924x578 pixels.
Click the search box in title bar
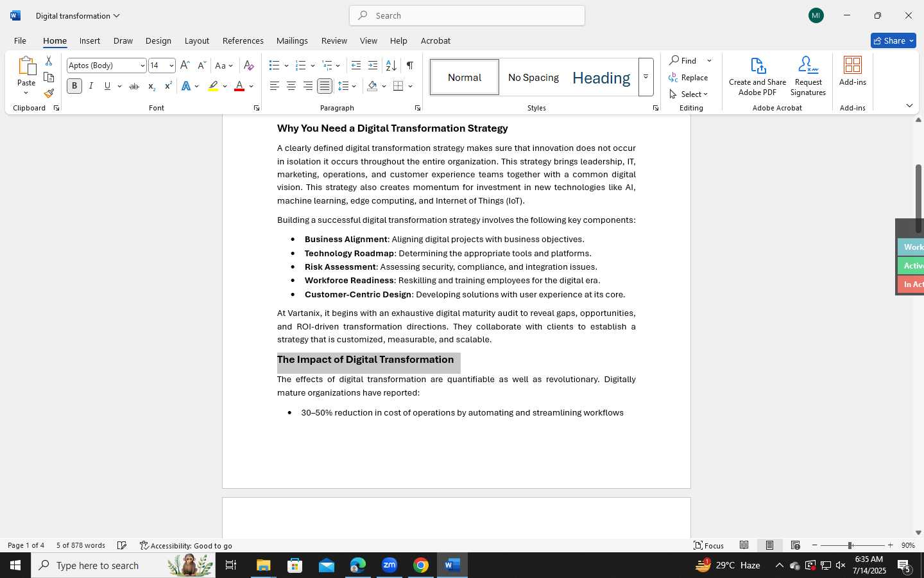tap(467, 15)
